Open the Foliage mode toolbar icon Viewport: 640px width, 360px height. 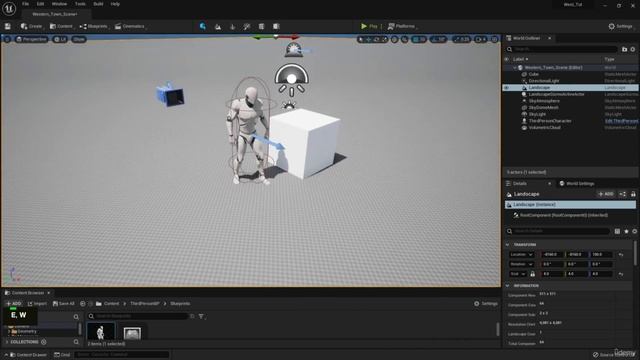pyautogui.click(x=233, y=27)
